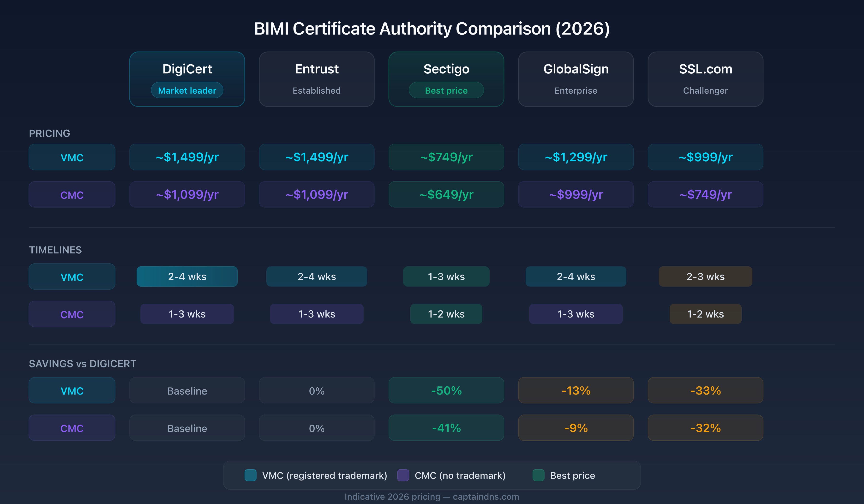Select the SSL.com column header card
The height and width of the screenshot is (504, 864).
(705, 79)
